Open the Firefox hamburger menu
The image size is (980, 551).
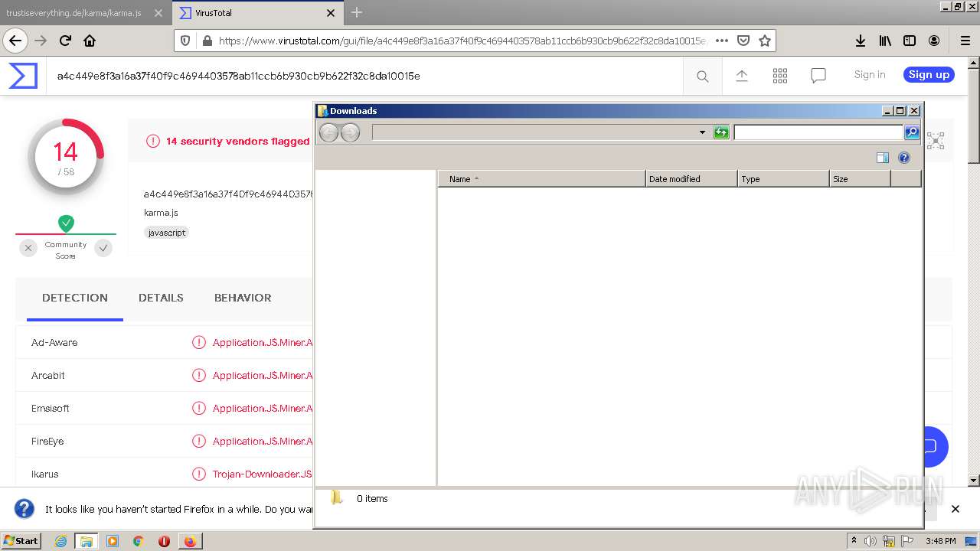click(965, 41)
